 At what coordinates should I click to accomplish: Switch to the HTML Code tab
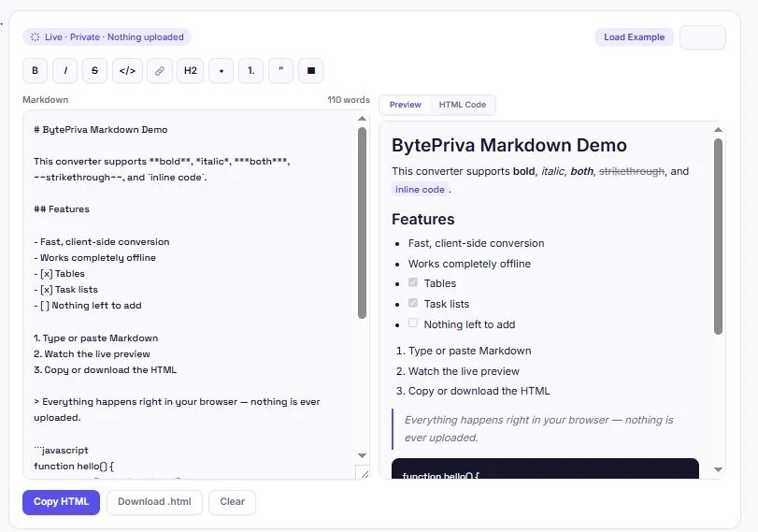point(462,105)
